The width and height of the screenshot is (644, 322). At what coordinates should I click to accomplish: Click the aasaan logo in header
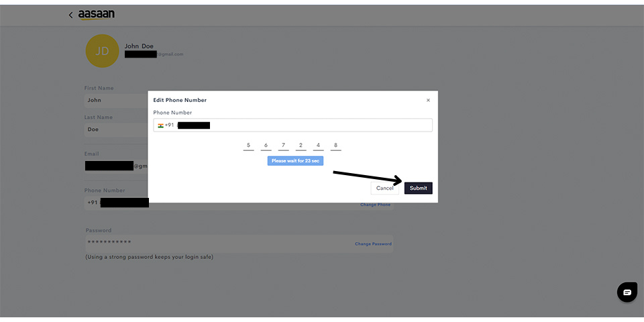point(96,15)
